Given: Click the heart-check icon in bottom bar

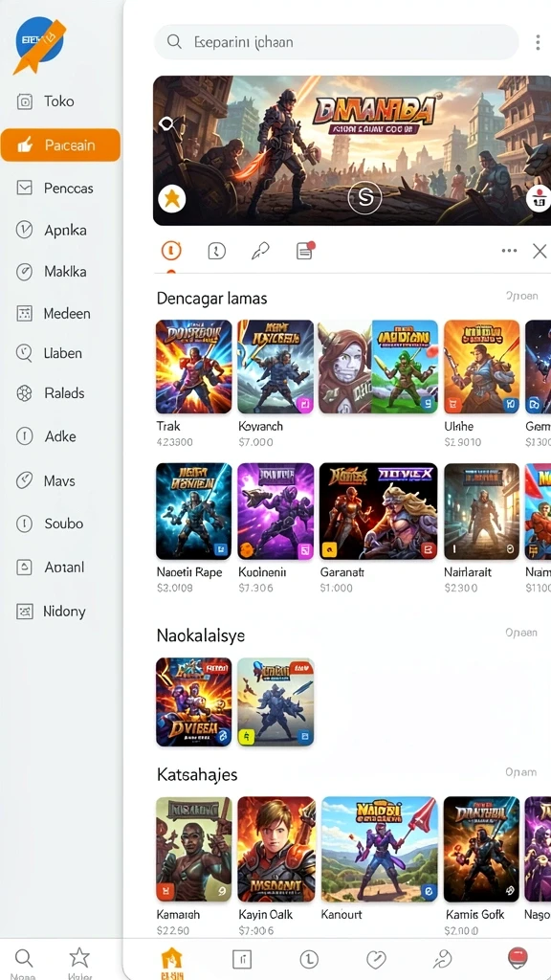Looking at the screenshot, I should [x=376, y=959].
